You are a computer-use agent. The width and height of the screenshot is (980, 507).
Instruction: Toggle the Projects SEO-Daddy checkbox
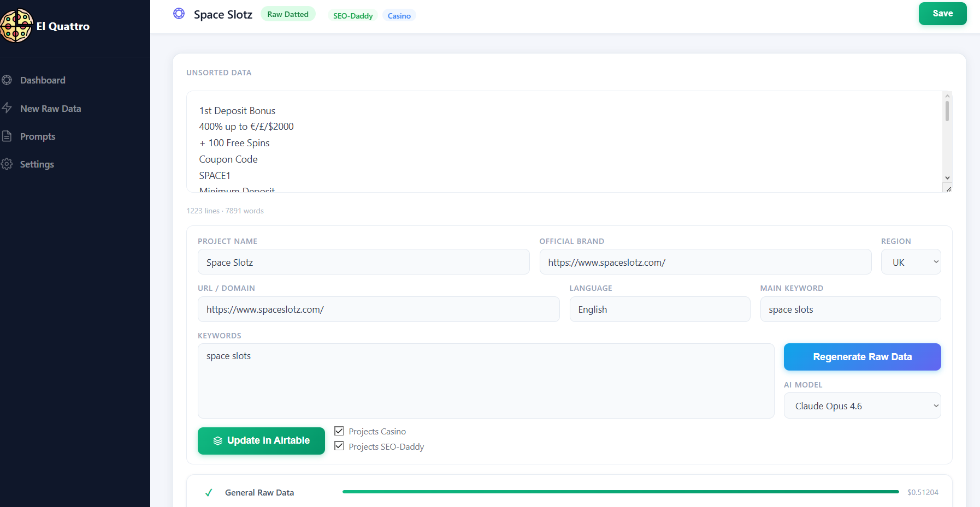tap(339, 446)
